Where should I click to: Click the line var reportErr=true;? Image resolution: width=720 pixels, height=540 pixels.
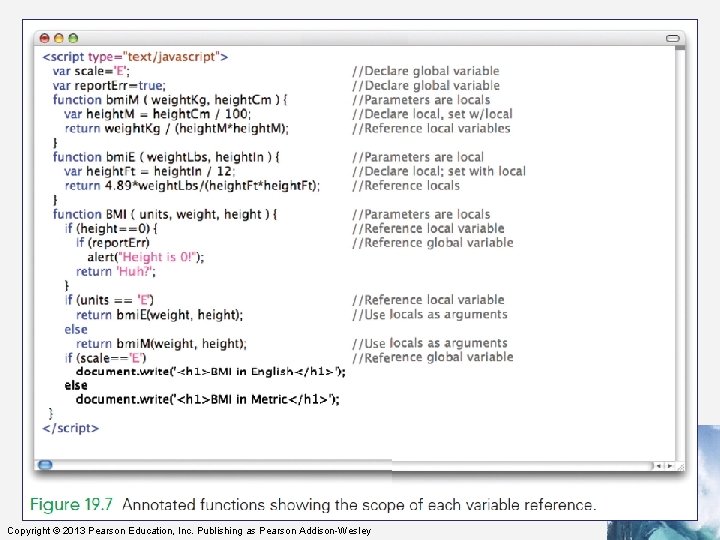click(x=109, y=85)
